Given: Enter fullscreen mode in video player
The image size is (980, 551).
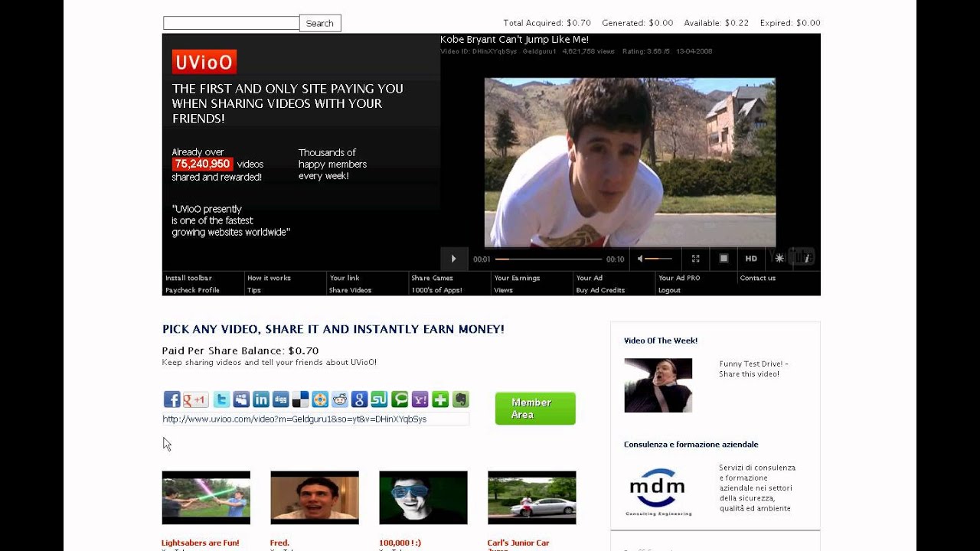Looking at the screenshot, I should click(x=695, y=259).
